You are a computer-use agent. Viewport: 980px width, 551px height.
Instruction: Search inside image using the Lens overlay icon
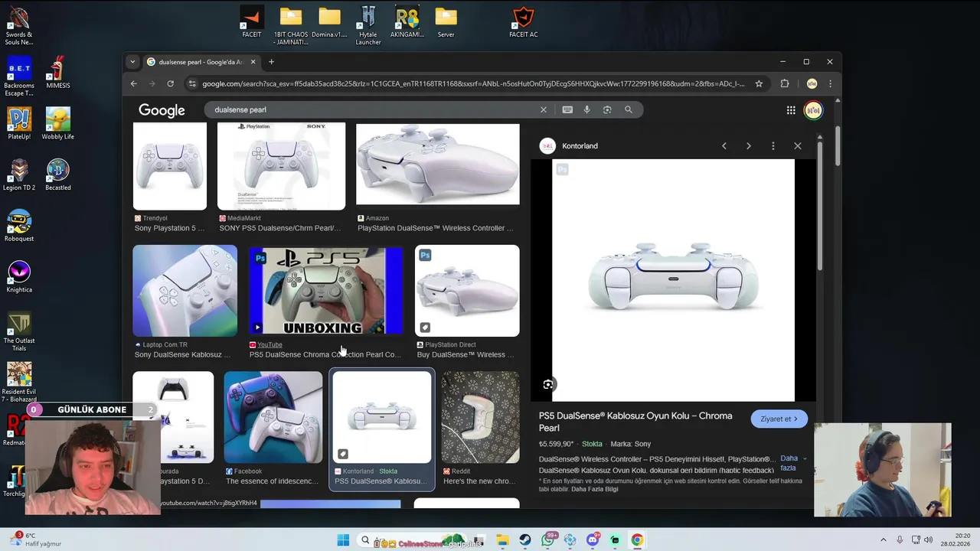547,385
